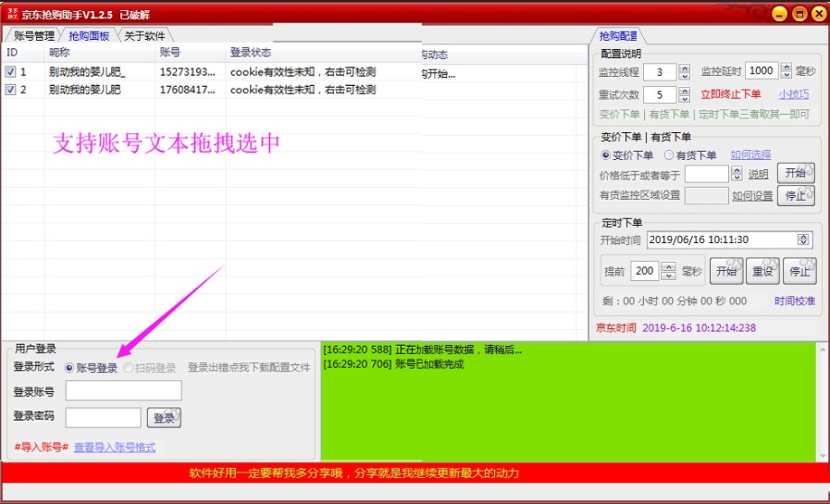Select the 有货下单 radio button

pyautogui.click(x=669, y=155)
